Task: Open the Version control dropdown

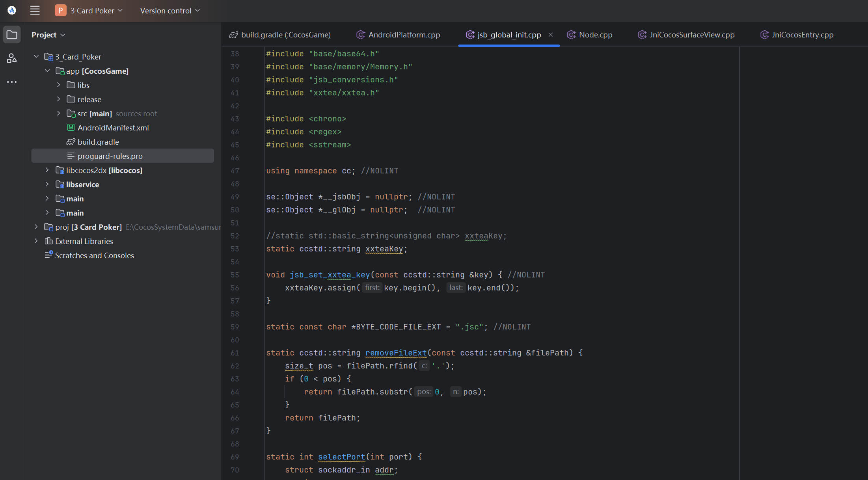Action: coord(170,11)
